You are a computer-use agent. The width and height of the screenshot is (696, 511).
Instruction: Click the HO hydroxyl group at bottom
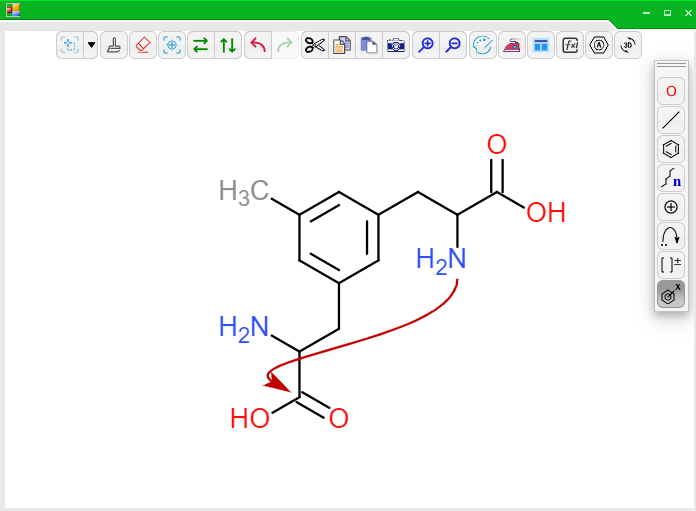pyautogui.click(x=249, y=418)
